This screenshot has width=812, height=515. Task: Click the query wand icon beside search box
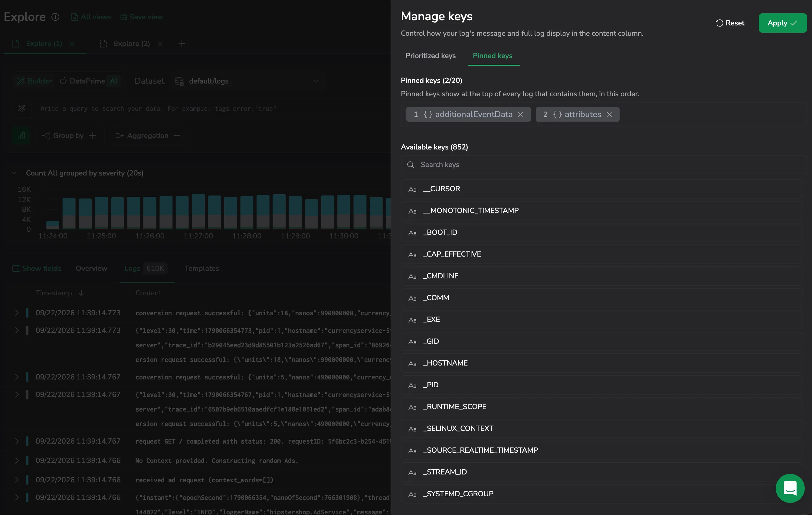pos(22,109)
